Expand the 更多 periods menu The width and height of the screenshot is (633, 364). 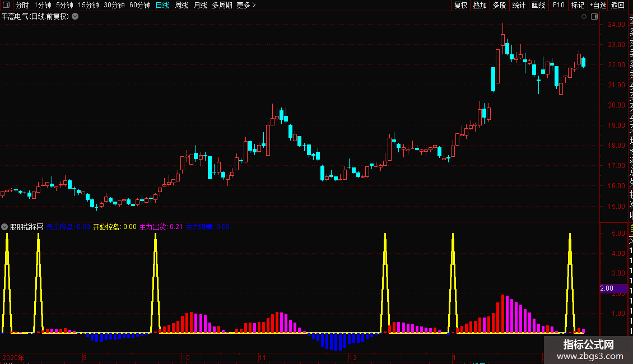tap(246, 5)
